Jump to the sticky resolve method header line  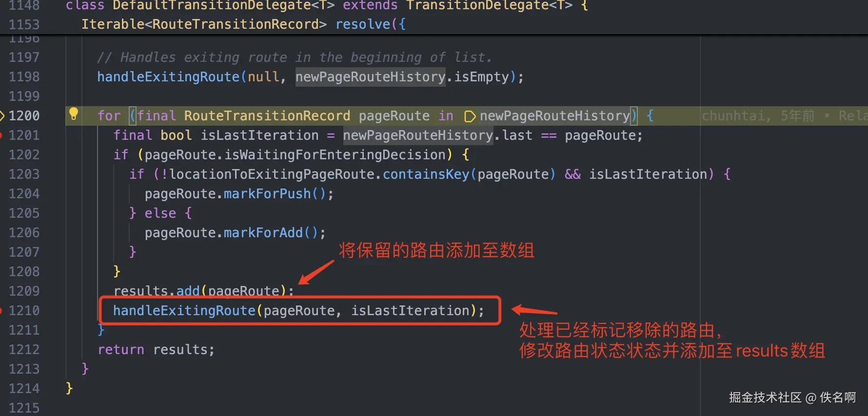(x=243, y=24)
